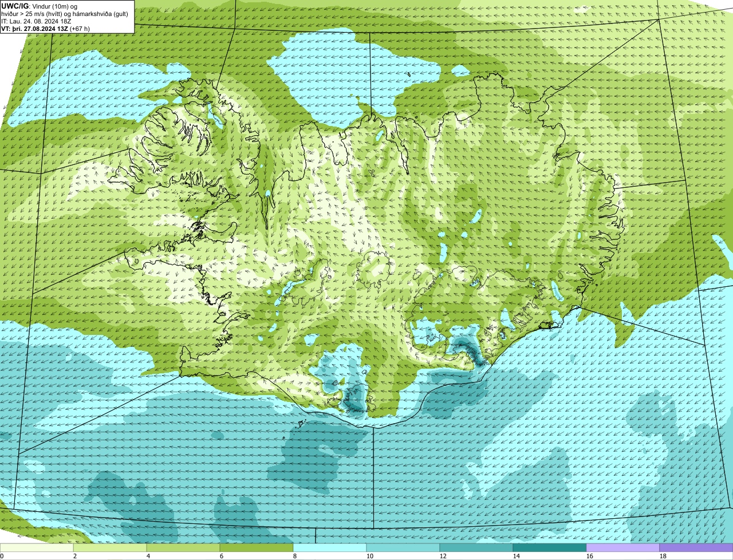Click the '0' label on the color scale
The width and height of the screenshot is (733, 560).
(2, 556)
